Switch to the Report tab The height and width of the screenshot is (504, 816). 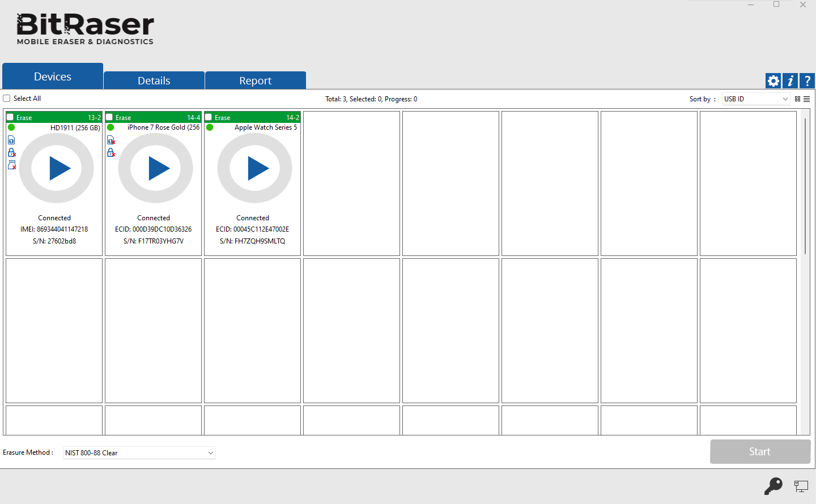[x=256, y=80]
